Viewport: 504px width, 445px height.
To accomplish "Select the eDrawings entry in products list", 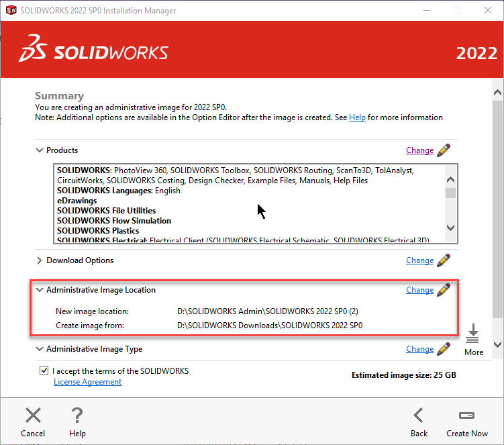I will tap(77, 201).
